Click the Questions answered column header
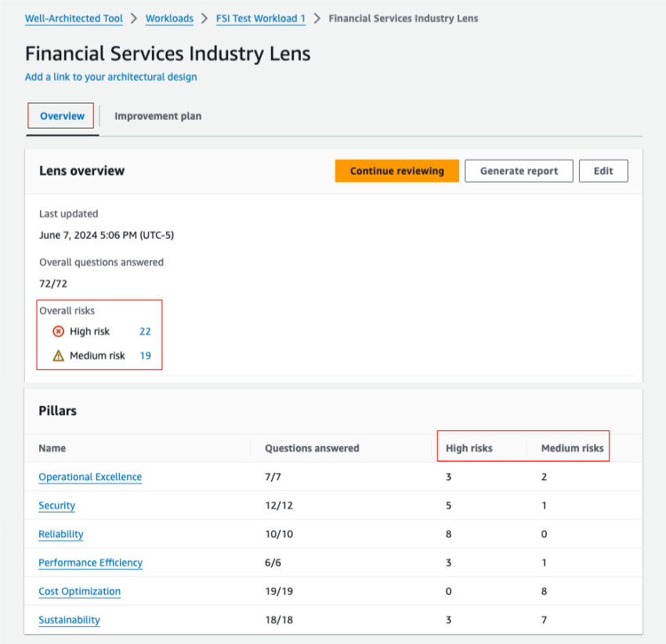This screenshot has width=666, height=644. 312,448
